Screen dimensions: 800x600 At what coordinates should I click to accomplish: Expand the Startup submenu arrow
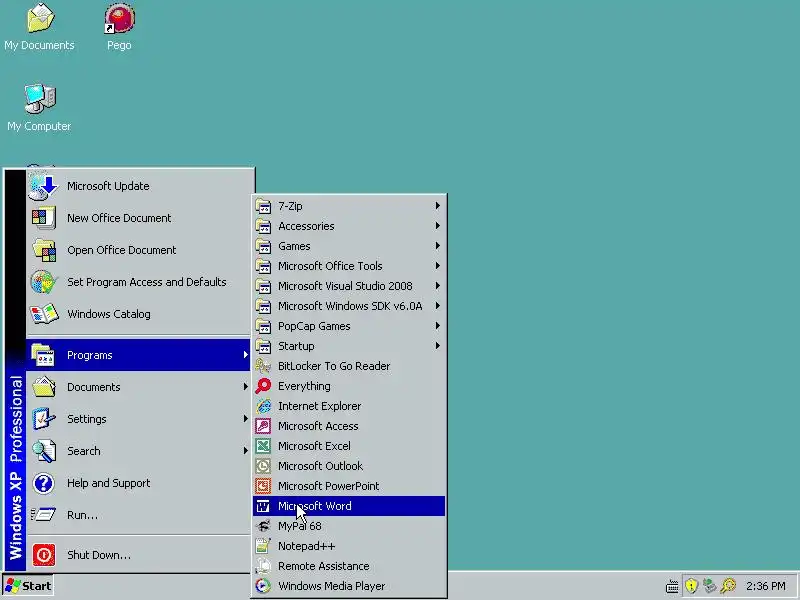point(438,345)
